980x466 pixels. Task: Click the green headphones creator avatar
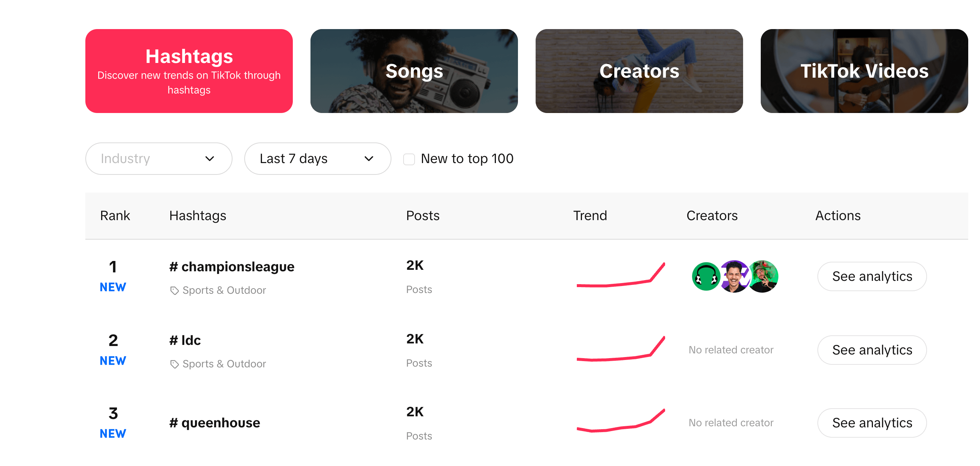pos(706,277)
